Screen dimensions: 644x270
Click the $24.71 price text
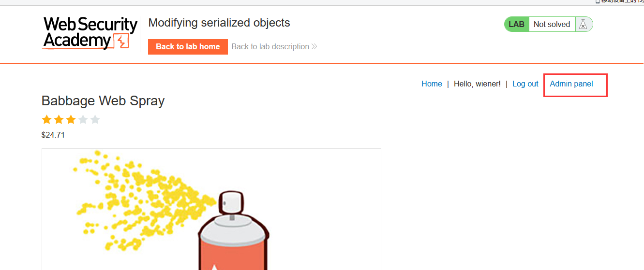click(53, 135)
